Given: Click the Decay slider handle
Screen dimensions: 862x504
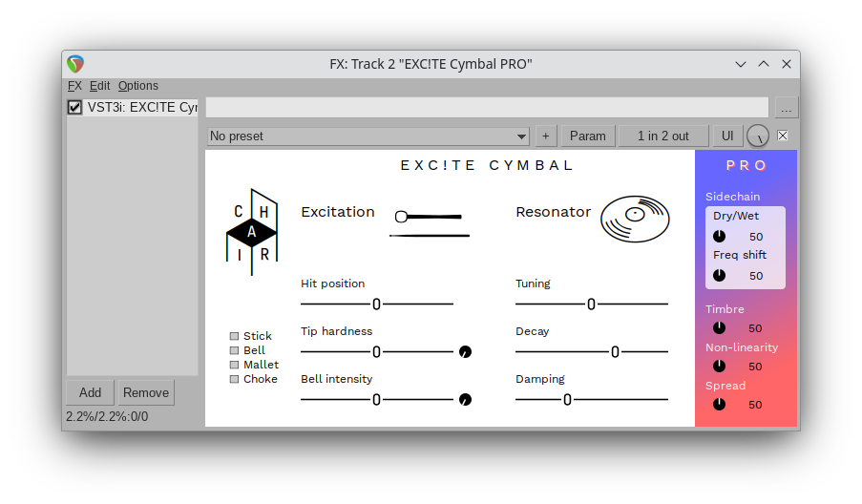Looking at the screenshot, I should (615, 352).
